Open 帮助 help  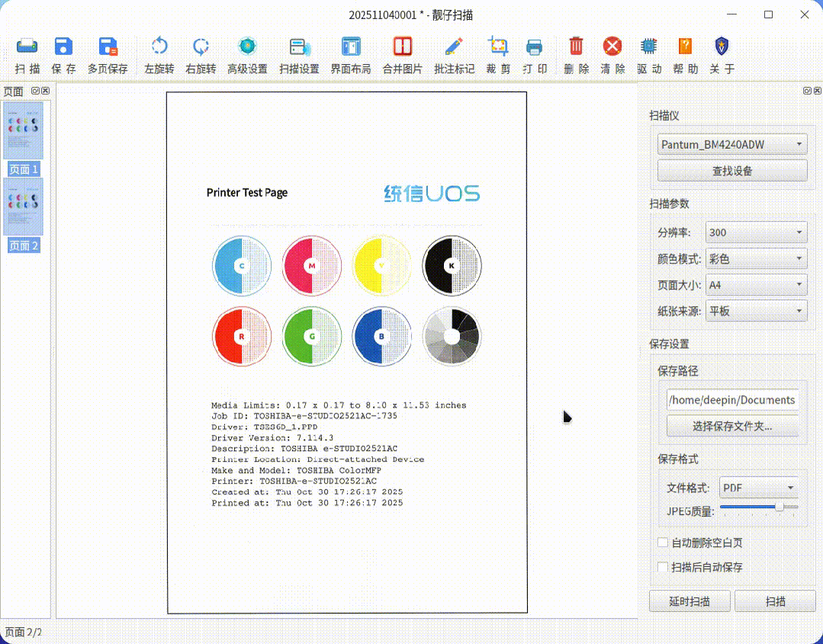click(686, 55)
